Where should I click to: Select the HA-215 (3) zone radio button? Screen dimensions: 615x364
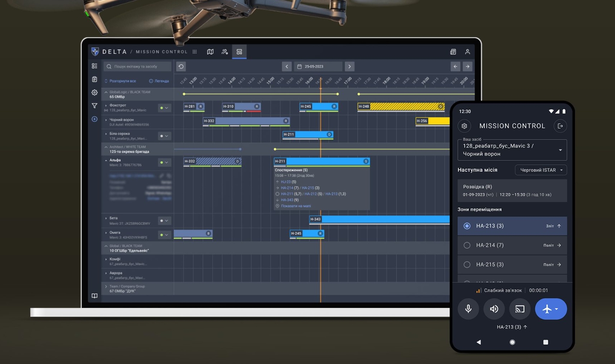[467, 264]
